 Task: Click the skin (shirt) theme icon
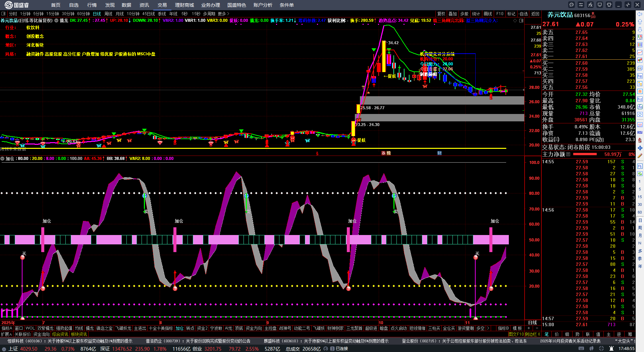[609, 5]
